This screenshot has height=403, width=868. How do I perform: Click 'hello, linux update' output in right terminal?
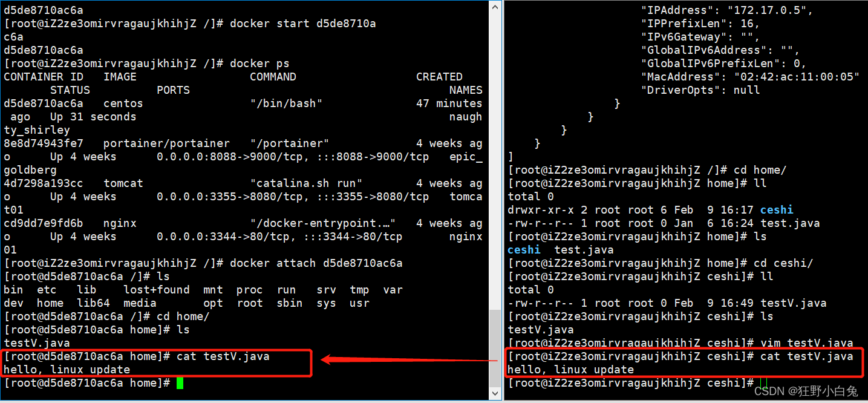(x=570, y=370)
